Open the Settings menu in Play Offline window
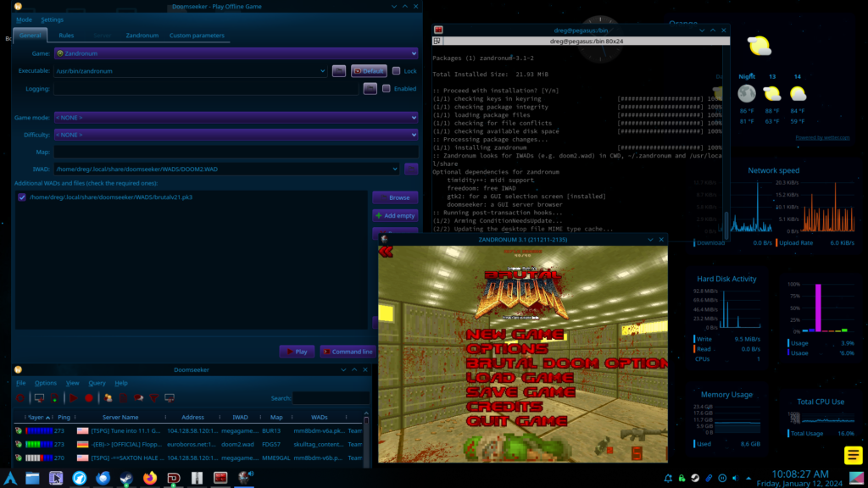The image size is (868, 488). pyautogui.click(x=52, y=19)
